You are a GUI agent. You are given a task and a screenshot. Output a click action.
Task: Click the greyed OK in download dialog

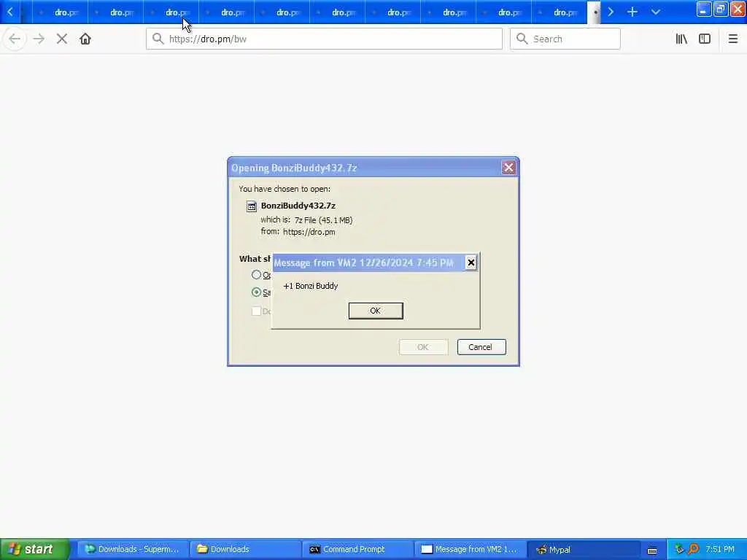tap(423, 347)
